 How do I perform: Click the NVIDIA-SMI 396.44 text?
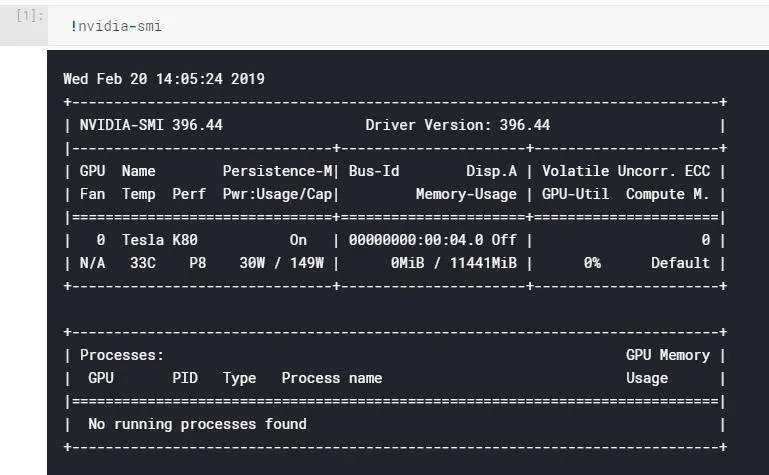151,125
